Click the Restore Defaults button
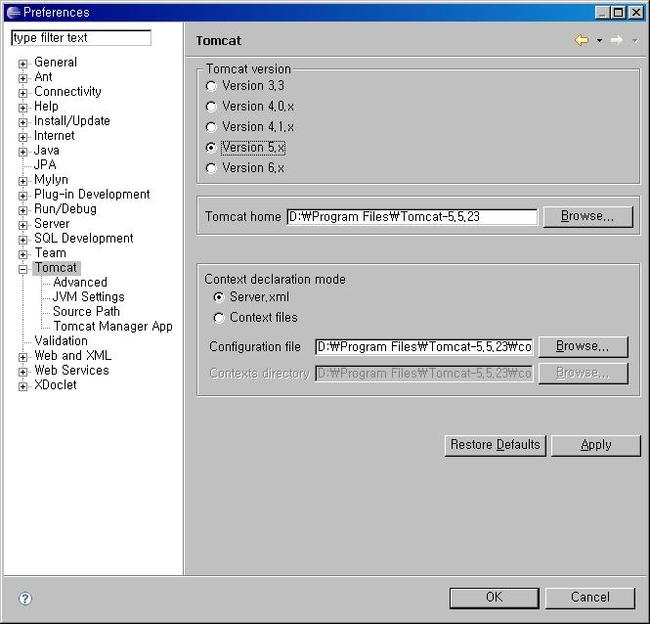650x624 pixels. point(495,445)
